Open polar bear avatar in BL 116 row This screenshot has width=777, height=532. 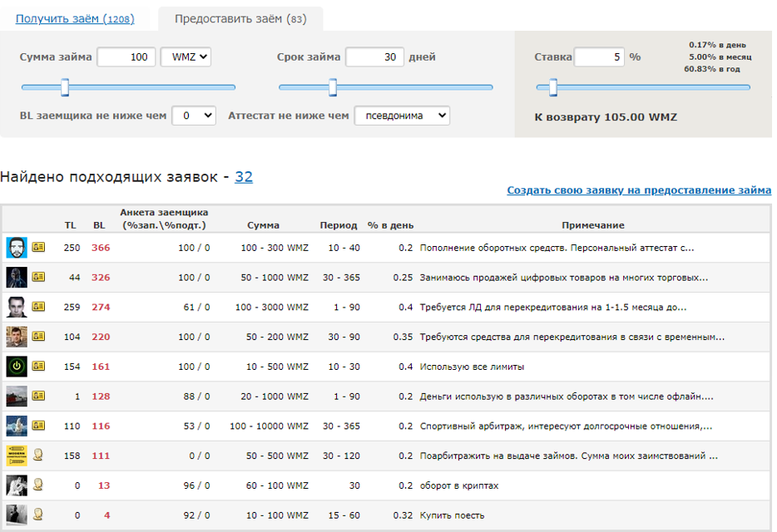coord(17,426)
